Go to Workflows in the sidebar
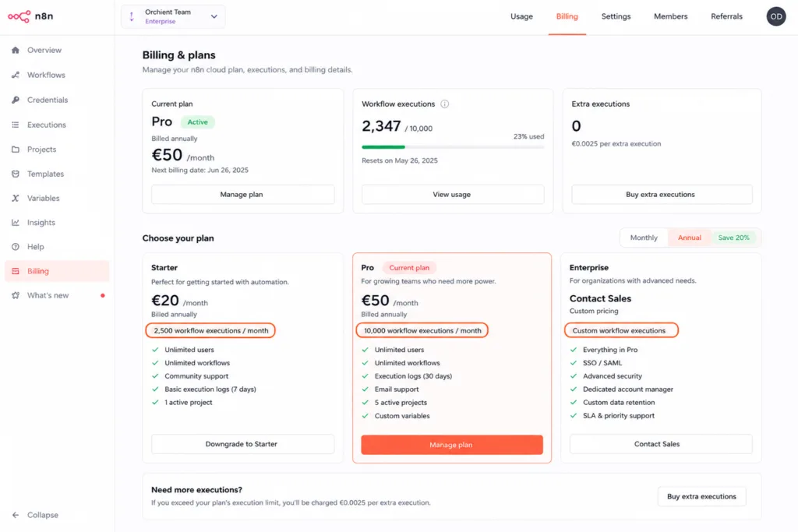 click(x=57, y=75)
